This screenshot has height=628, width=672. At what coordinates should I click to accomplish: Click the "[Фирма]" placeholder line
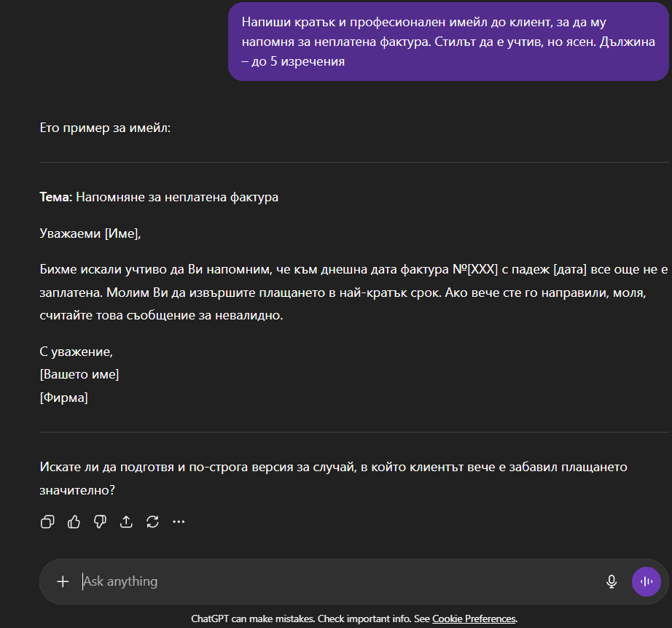point(63,398)
